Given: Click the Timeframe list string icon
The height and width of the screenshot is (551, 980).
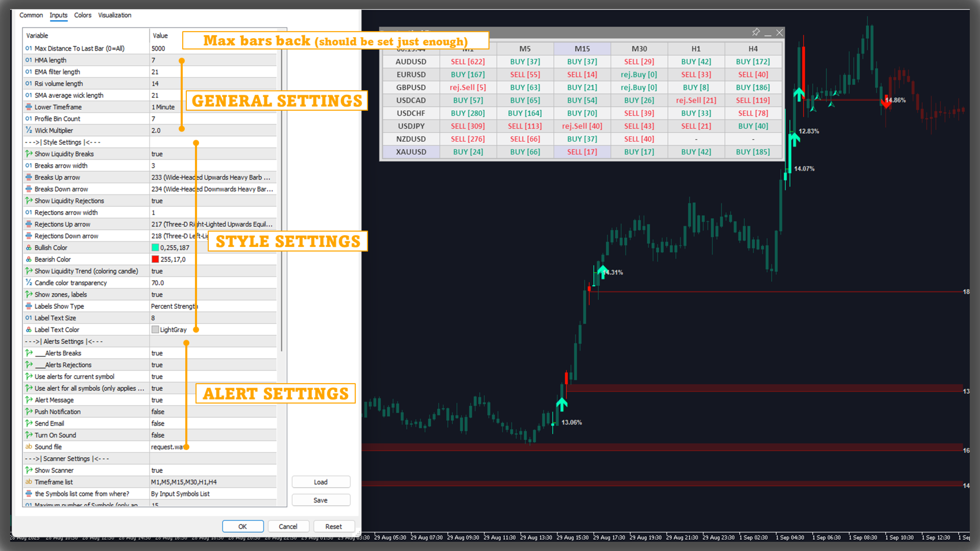Looking at the screenshot, I should click(x=29, y=482).
